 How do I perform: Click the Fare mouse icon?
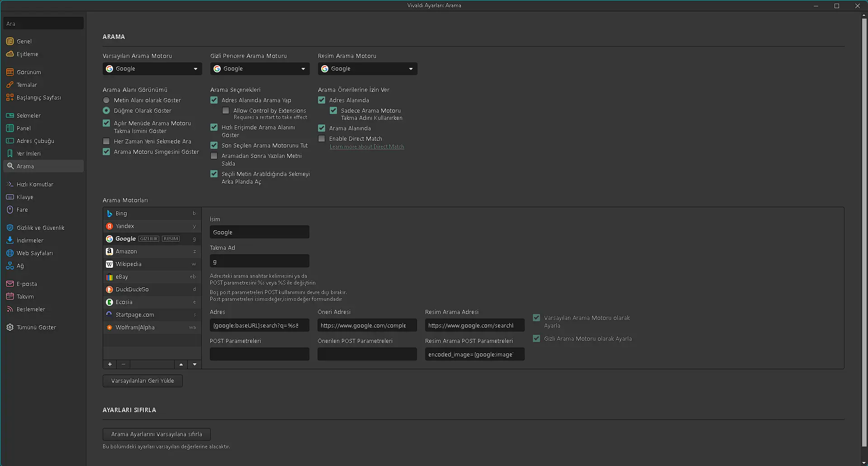point(10,209)
